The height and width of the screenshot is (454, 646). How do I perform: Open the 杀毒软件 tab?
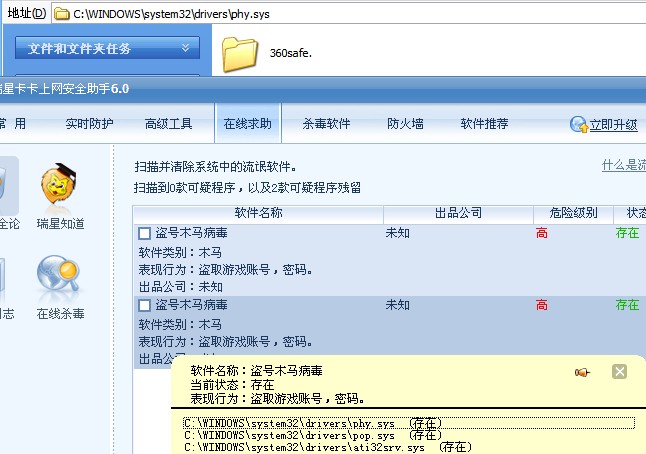pos(326,124)
